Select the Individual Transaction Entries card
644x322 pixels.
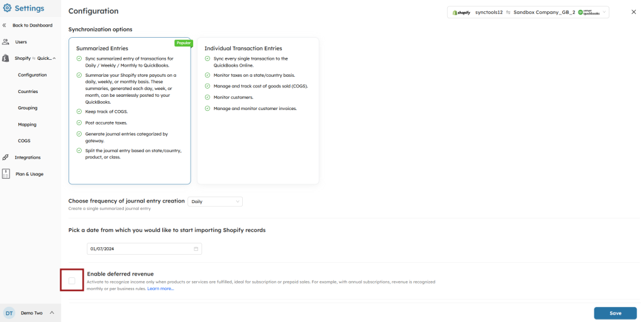[257, 111]
